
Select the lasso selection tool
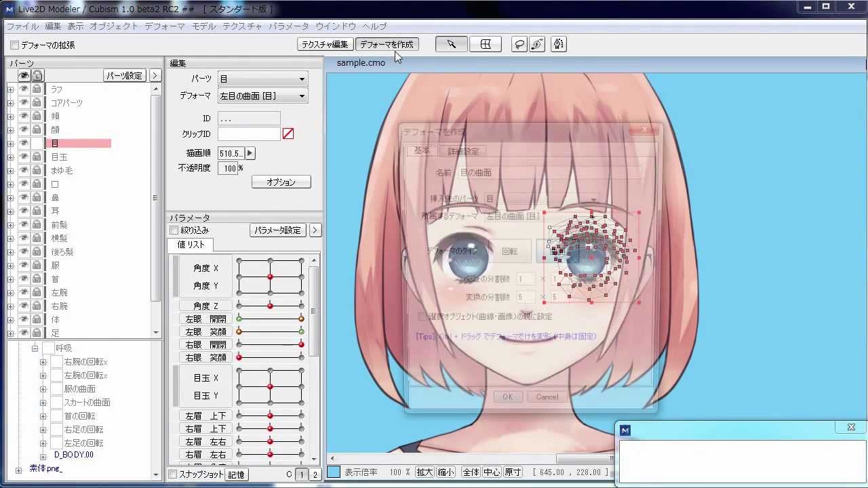519,44
